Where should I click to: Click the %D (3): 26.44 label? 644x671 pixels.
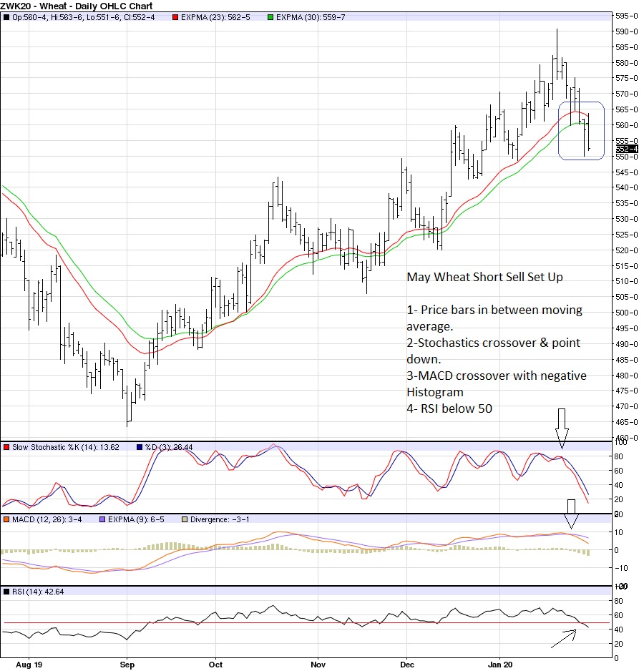tap(169, 447)
